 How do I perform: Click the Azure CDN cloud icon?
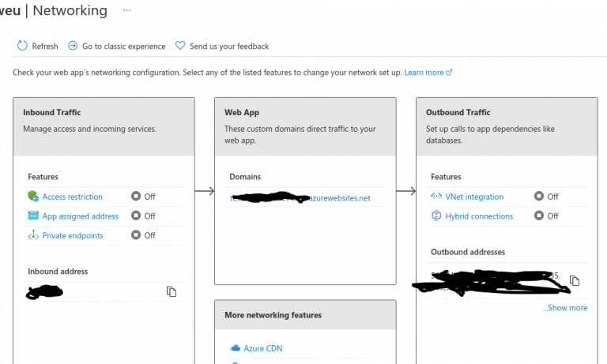235,348
